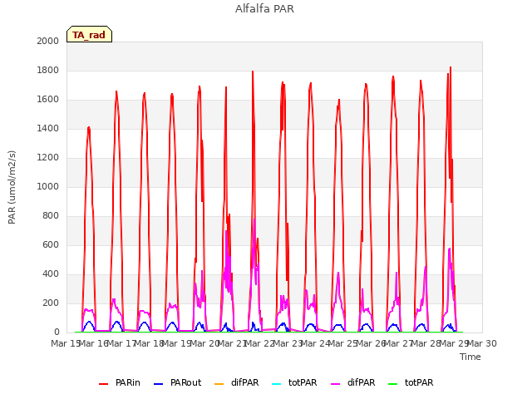Click the cyan totPAR legend swatch
This screenshot has height=399, width=532.
277,384
